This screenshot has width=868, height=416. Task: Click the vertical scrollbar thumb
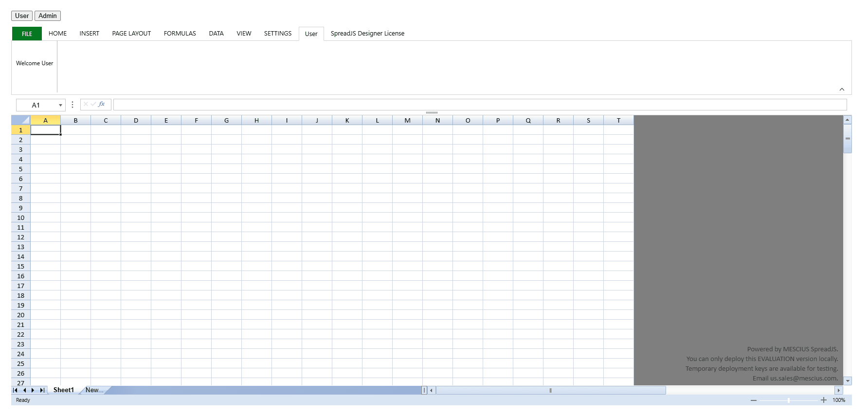(x=848, y=139)
